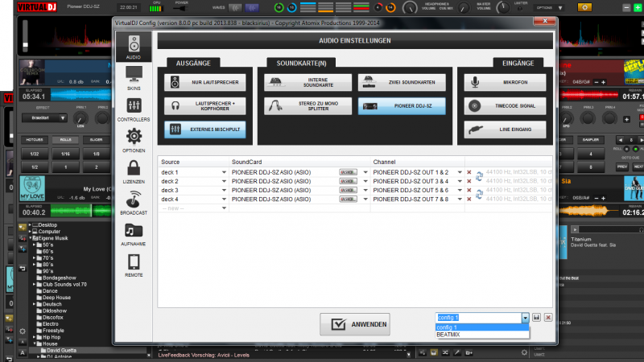Click the config name input field
The image size is (644, 362).
pyautogui.click(x=478, y=318)
